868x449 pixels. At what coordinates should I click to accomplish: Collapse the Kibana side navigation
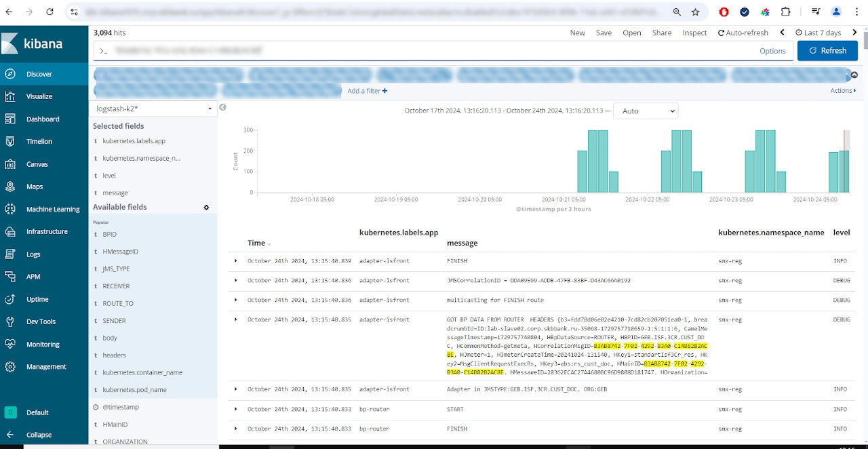coord(38,435)
